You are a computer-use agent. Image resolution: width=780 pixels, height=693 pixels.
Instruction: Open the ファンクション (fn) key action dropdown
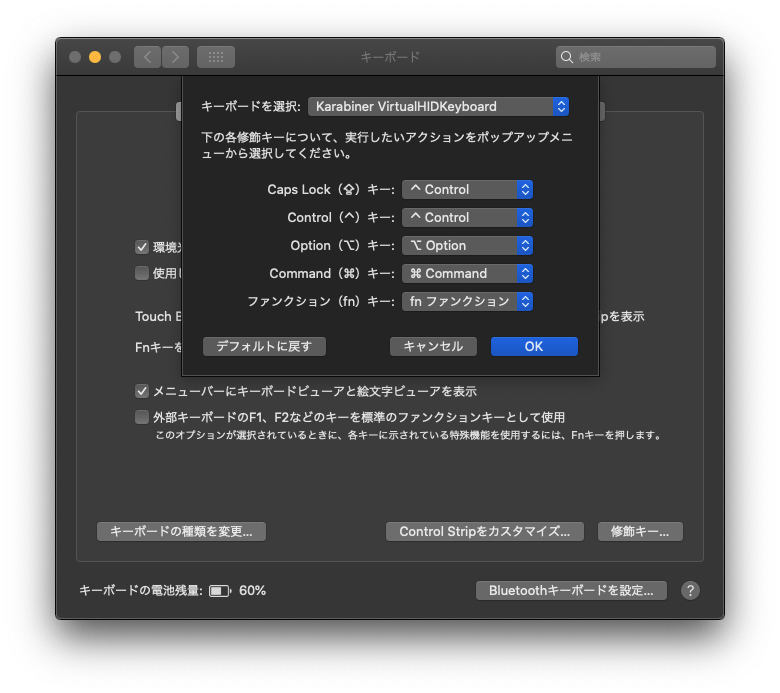pyautogui.click(x=467, y=301)
